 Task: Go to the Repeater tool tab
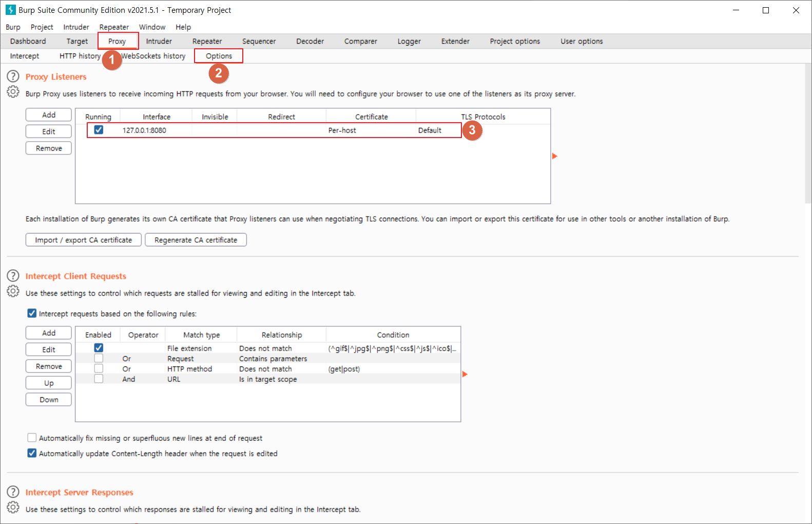point(207,41)
